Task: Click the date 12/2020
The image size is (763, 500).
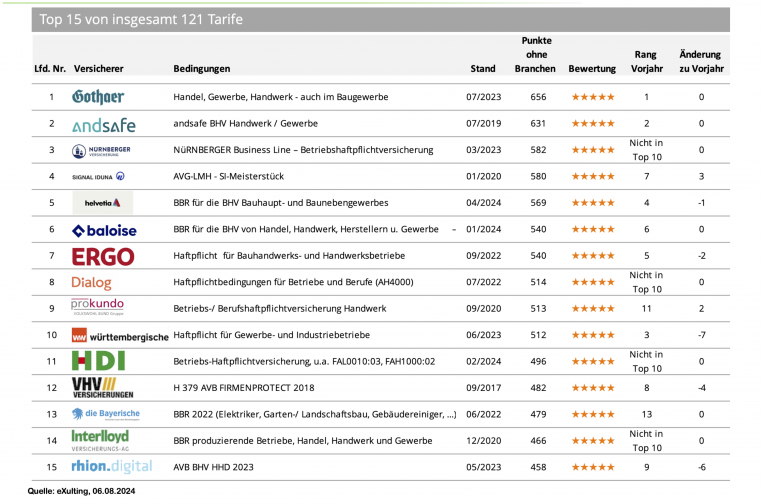Action: pyautogui.click(x=484, y=441)
